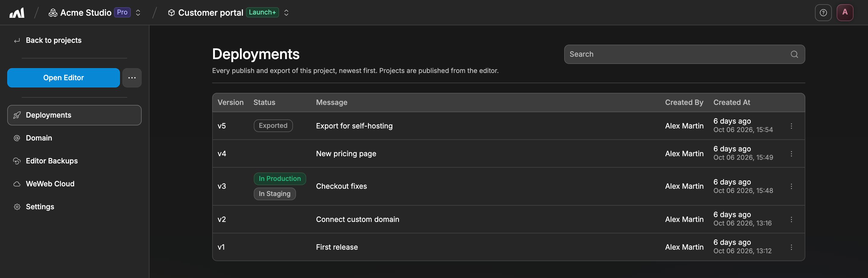Go to the Deployments section
Image resolution: width=868 pixels, height=278 pixels.
click(x=74, y=115)
